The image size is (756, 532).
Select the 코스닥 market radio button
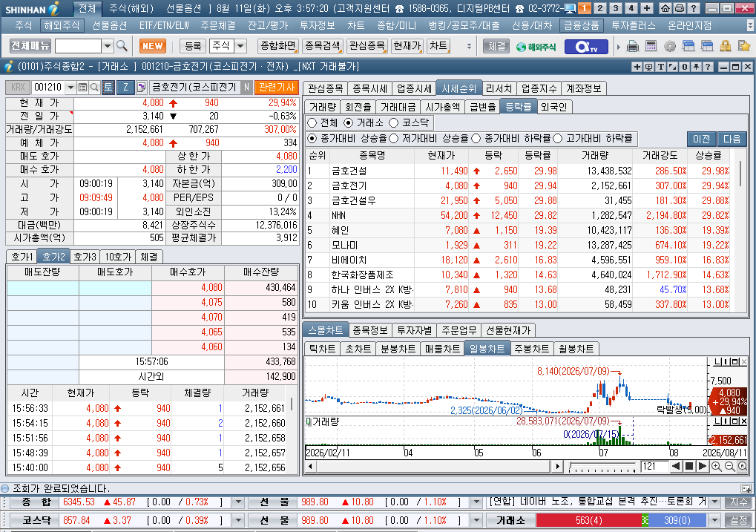point(393,123)
